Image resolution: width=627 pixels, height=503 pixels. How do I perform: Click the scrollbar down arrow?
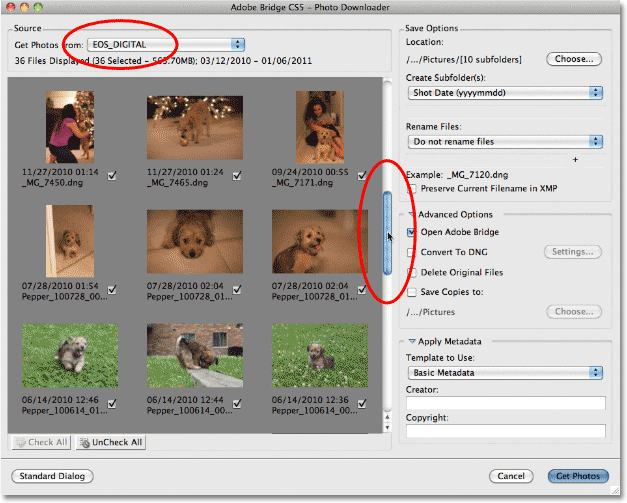coord(387,427)
